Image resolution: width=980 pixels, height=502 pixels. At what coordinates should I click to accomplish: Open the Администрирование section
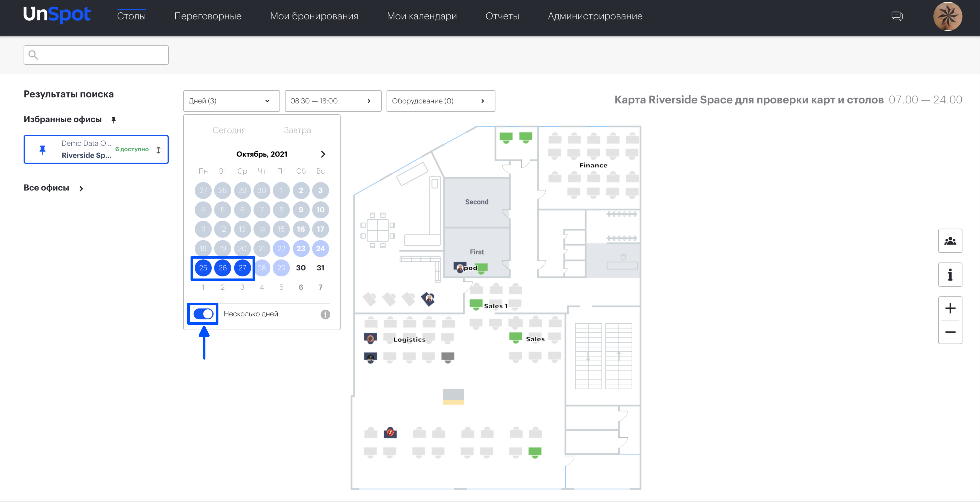595,16
